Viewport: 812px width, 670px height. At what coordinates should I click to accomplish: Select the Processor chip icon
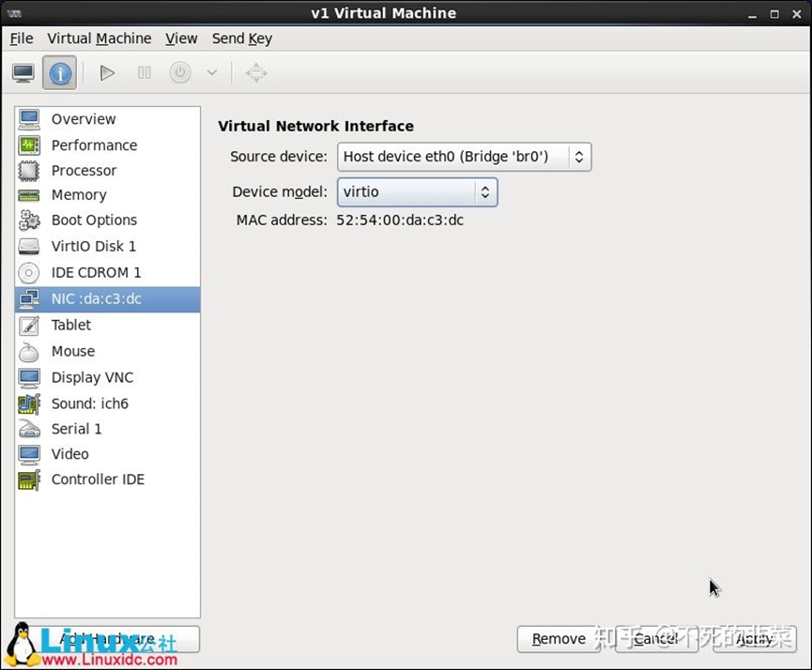tap(29, 171)
